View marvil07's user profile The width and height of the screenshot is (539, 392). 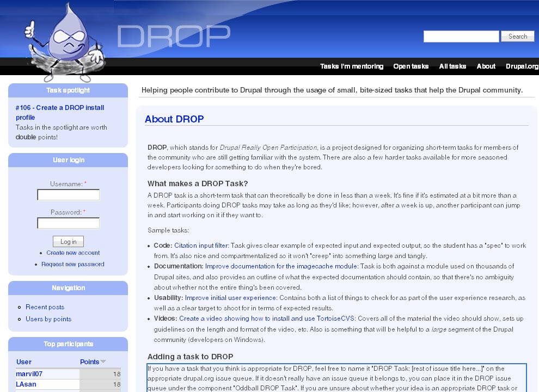coord(28,374)
